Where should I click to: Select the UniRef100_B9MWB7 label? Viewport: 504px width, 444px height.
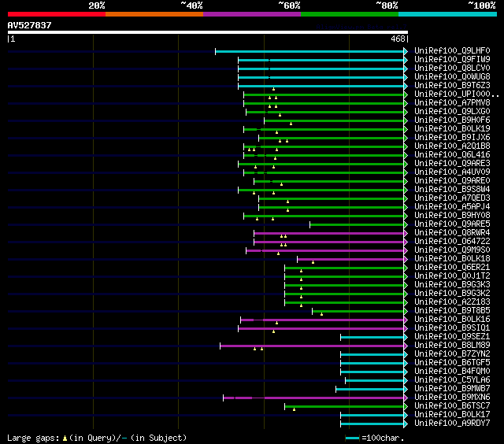(x=452, y=389)
